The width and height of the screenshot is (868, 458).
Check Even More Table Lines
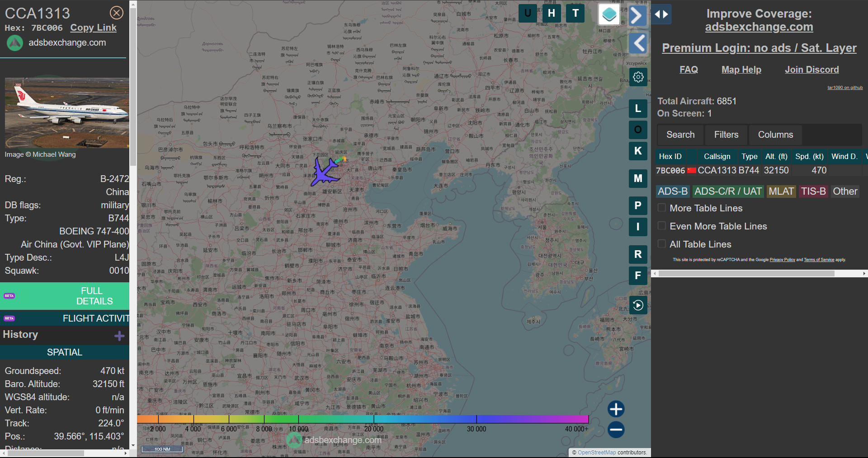[x=662, y=226]
